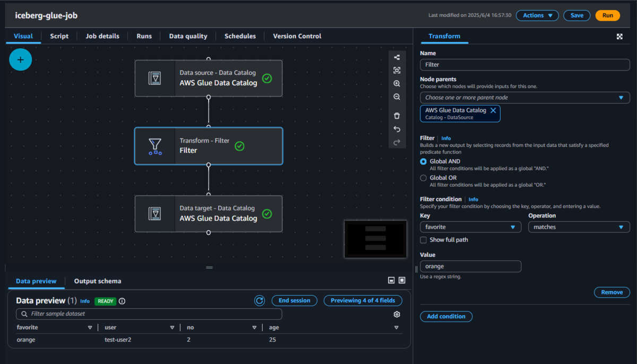The image size is (637, 364).
Task: Click the orange Run button
Action: [608, 15]
